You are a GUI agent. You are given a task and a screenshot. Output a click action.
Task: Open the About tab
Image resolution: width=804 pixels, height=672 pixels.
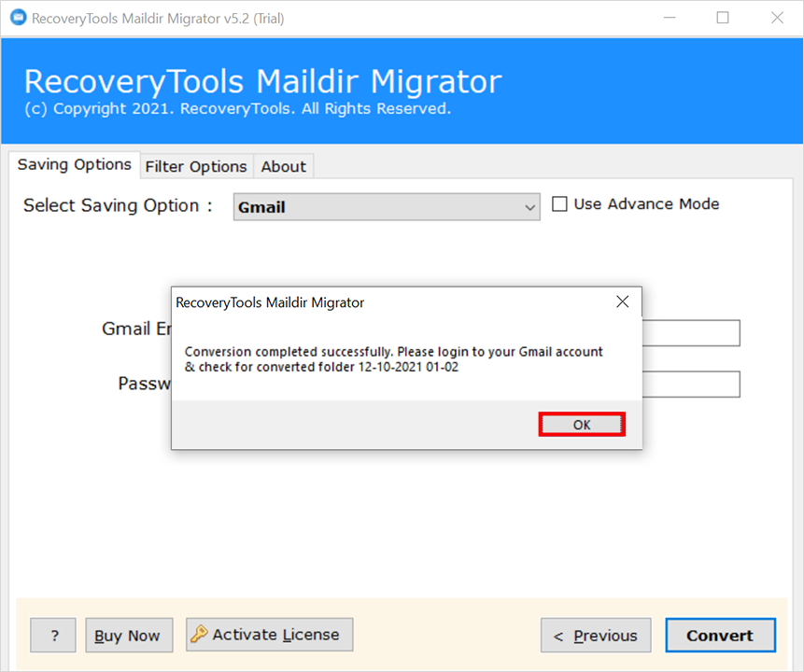pyautogui.click(x=284, y=166)
